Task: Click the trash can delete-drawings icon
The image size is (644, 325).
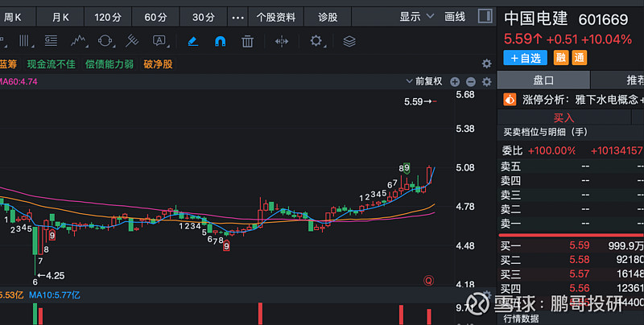Action: point(248,41)
